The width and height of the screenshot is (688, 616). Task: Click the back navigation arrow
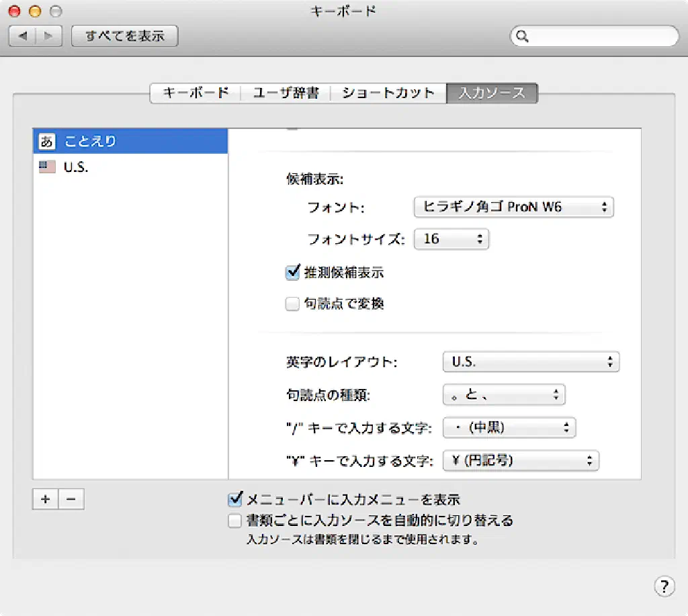(23, 36)
